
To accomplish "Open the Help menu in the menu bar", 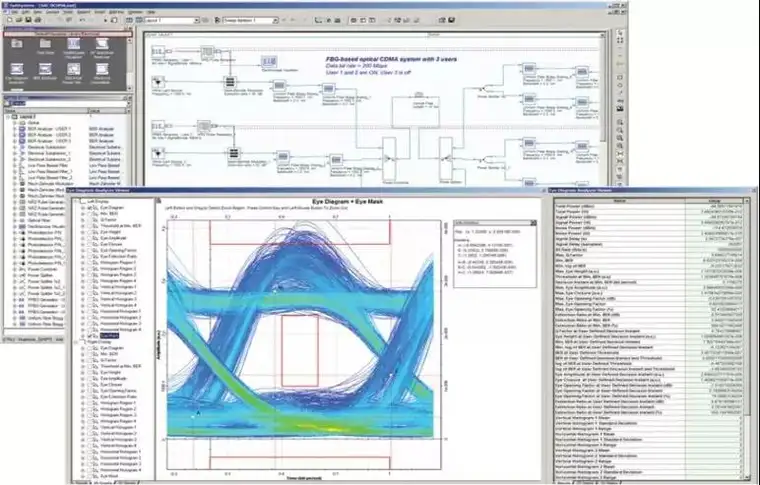I will click(151, 12).
